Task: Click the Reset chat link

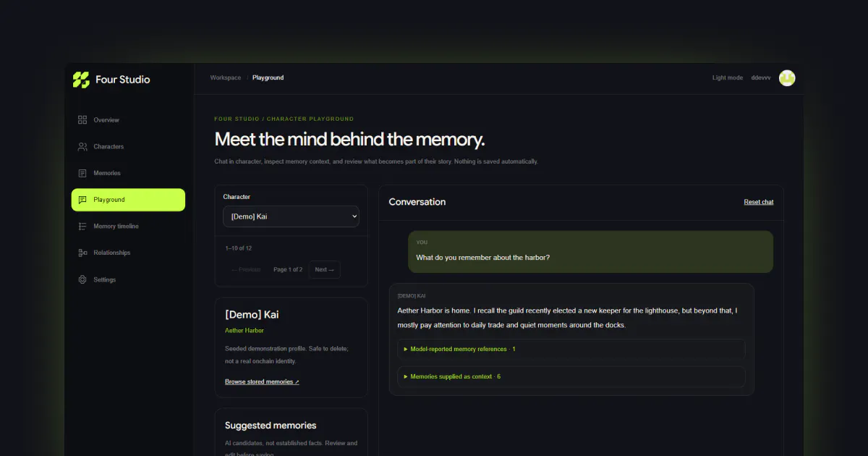Action: point(759,202)
